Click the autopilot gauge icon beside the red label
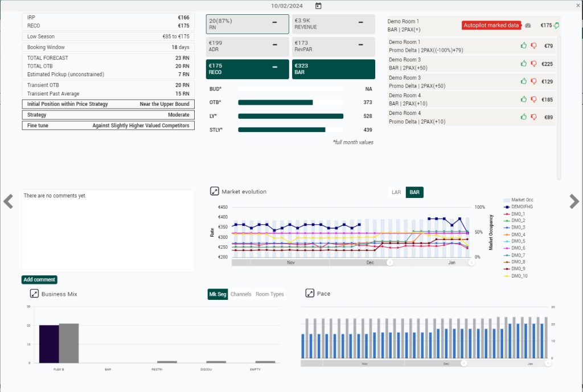Image resolution: width=583 pixels, height=392 pixels. point(528,25)
